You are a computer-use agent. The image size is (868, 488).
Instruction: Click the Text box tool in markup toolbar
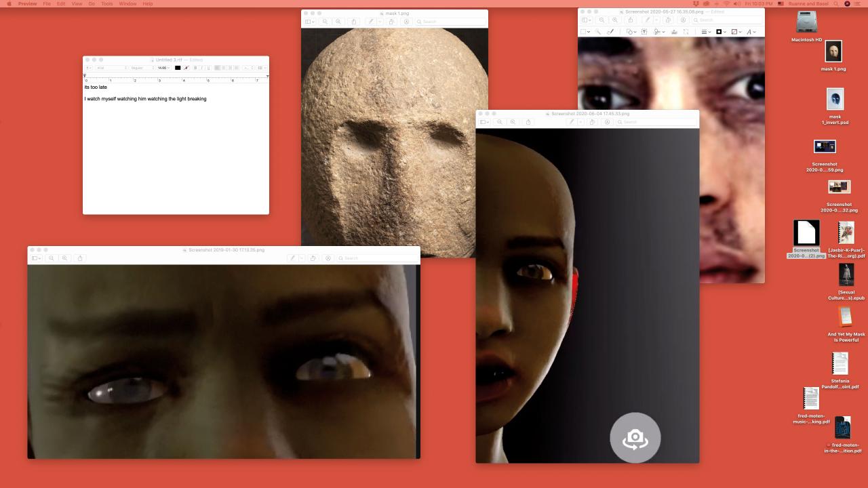pyautogui.click(x=644, y=32)
